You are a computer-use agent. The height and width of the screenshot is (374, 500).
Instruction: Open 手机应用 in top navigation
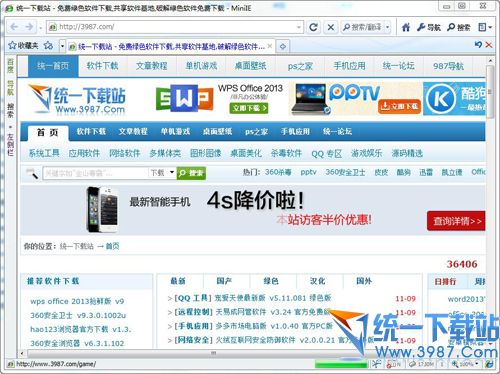pyautogui.click(x=349, y=66)
